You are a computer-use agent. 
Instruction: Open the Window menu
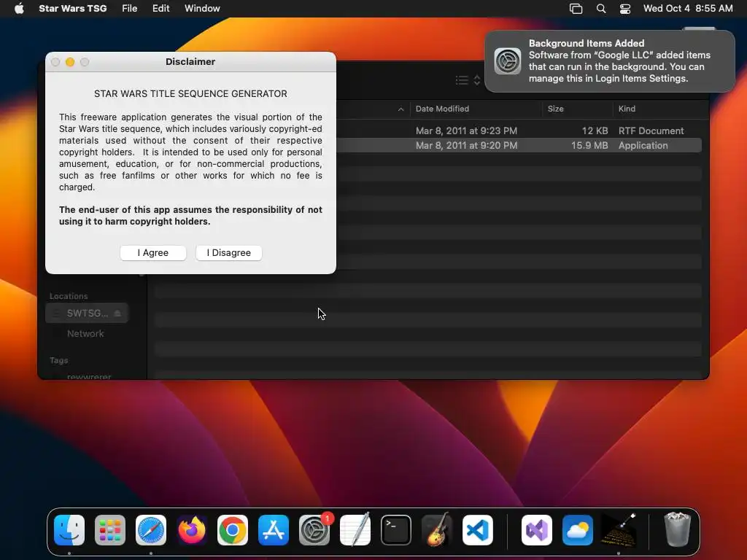click(x=202, y=9)
